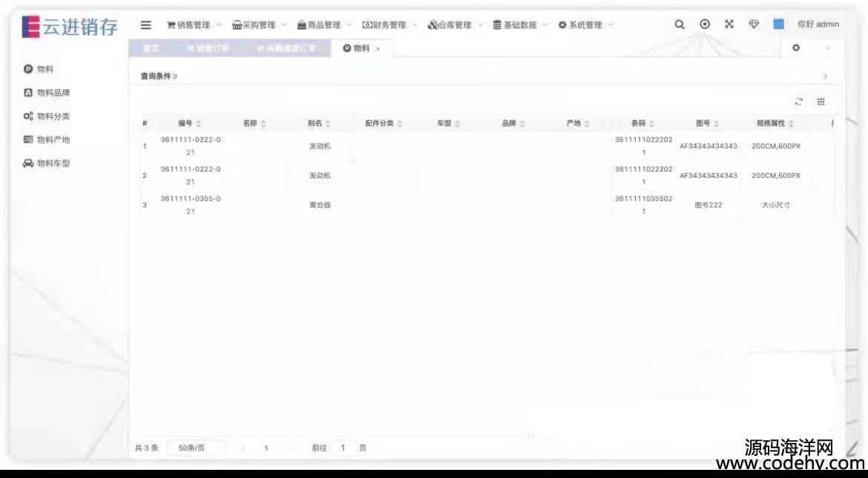Click the 物料品牌 sidebar icon
This screenshot has width=868, height=478.
point(27,93)
